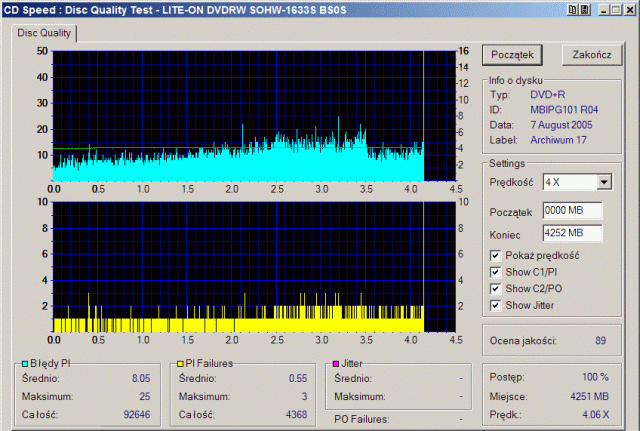Click the Koniec 4252 MB field
Image resolution: width=640 pixels, height=431 pixels.
tap(572, 233)
